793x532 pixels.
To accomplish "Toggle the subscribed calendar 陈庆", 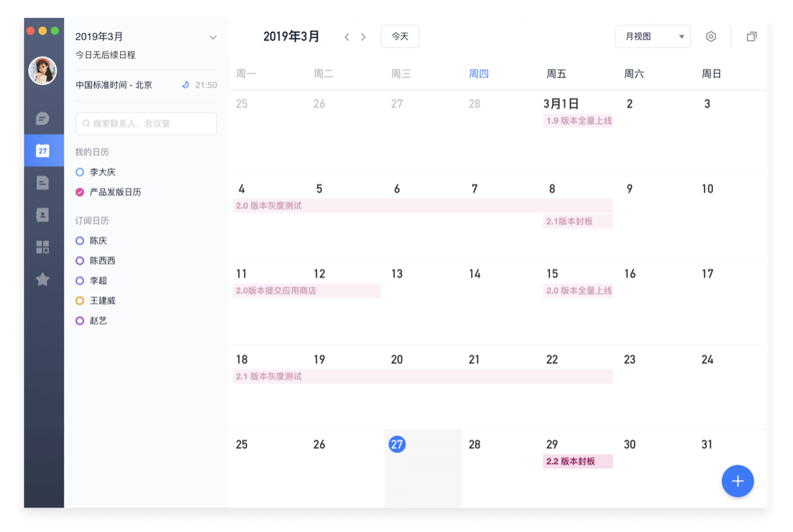I will pos(80,240).
